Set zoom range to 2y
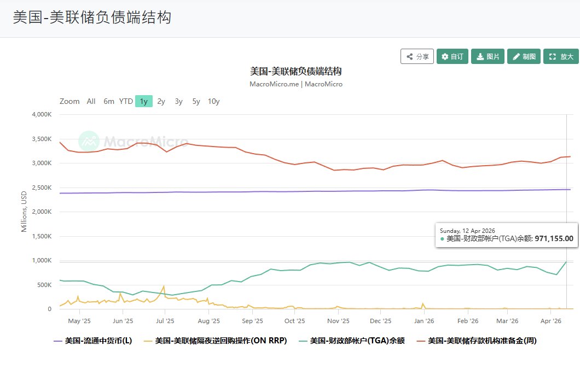The height and width of the screenshot is (392, 580). click(161, 101)
